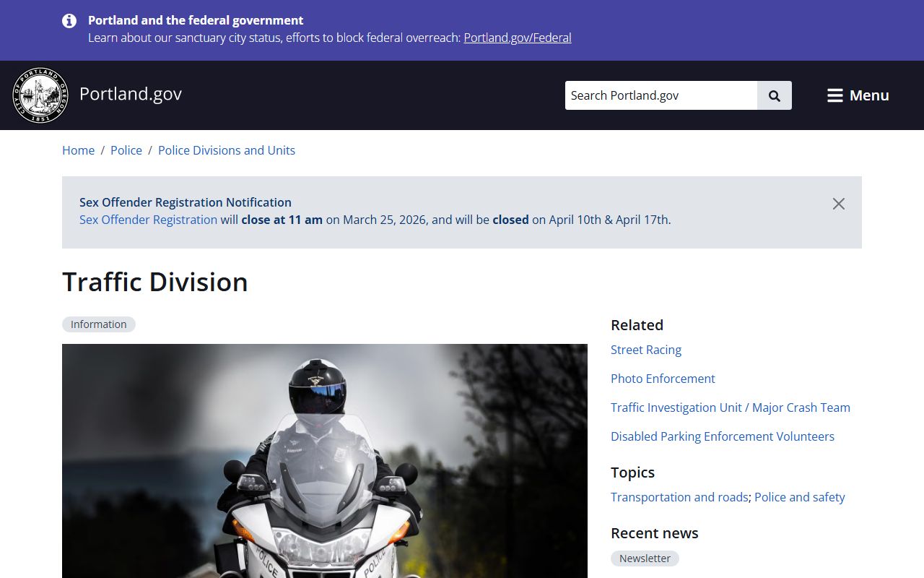Click the motorcycle officer photo
The image size is (924, 578).
tap(325, 461)
